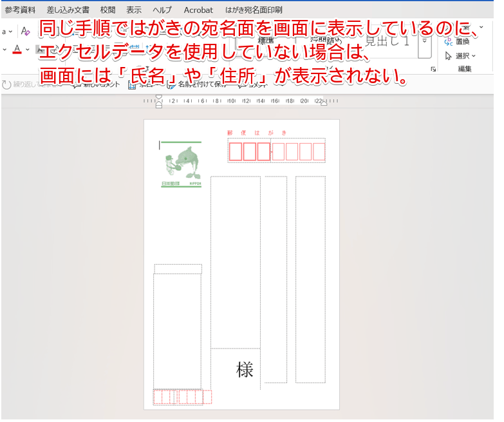Open the font color dropdown arrow
Image resolution: width=504 pixels, height=422 pixels.
coord(28,50)
